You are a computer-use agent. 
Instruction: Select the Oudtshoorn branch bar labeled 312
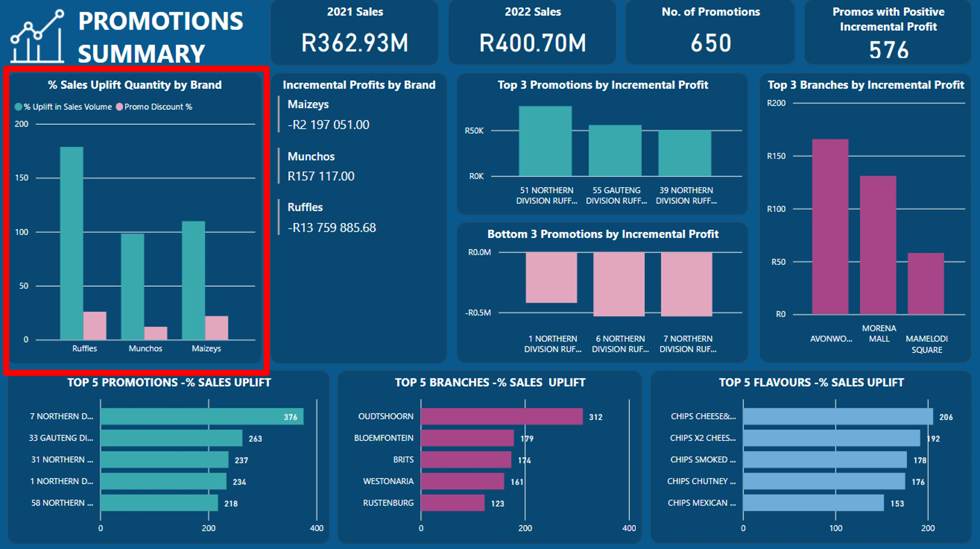tap(501, 417)
